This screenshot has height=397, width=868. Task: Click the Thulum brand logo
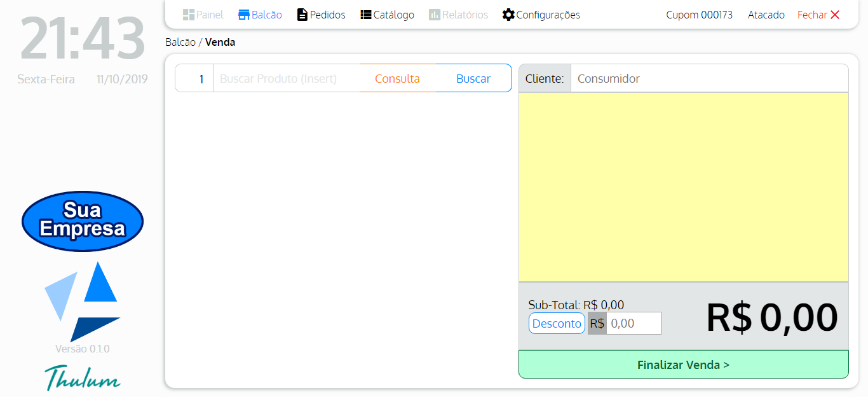click(83, 378)
